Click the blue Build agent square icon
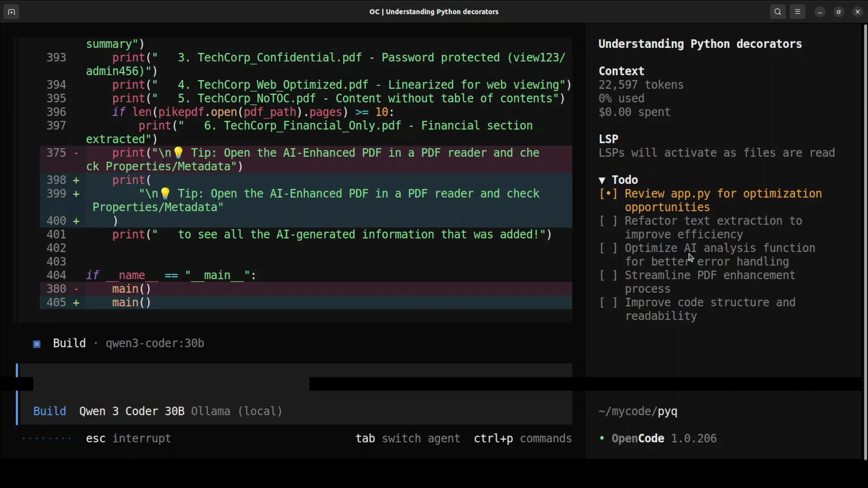868x488 pixels. tap(37, 344)
